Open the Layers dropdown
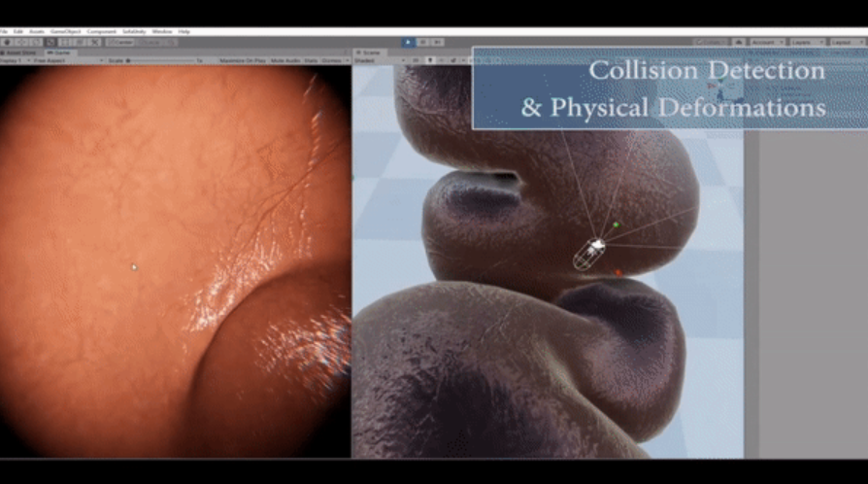 coord(808,42)
